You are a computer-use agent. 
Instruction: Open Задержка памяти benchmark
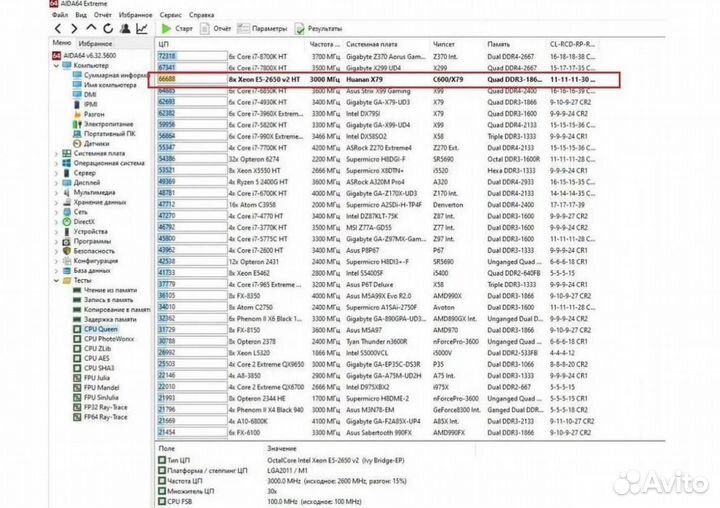click(x=105, y=319)
